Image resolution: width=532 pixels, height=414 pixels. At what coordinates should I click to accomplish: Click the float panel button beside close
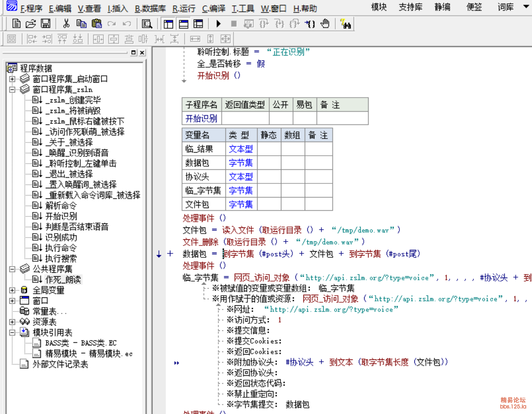134,53
